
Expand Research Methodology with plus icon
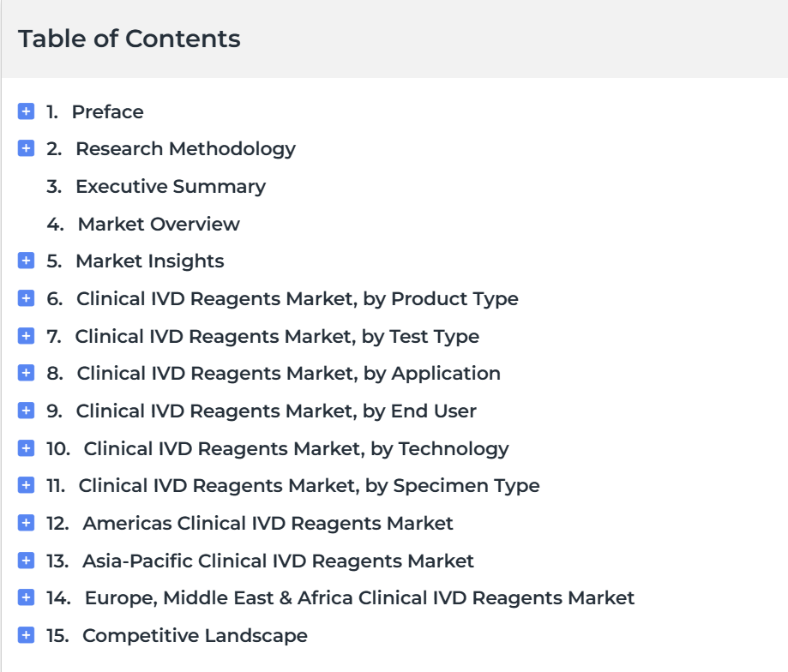pyautogui.click(x=26, y=148)
